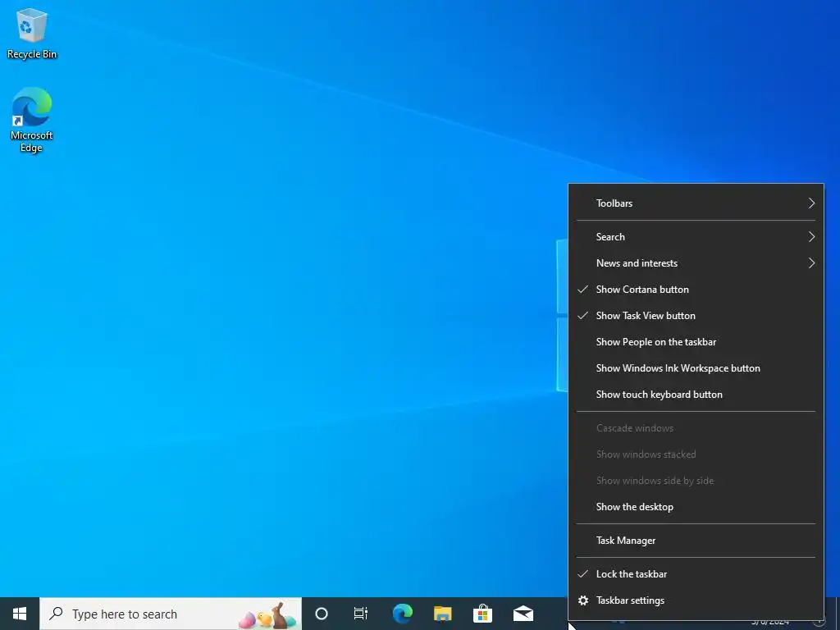Viewport: 840px width, 630px height.
Task: Click the Cortana circle button on taskbar
Action: pyautogui.click(x=322, y=614)
